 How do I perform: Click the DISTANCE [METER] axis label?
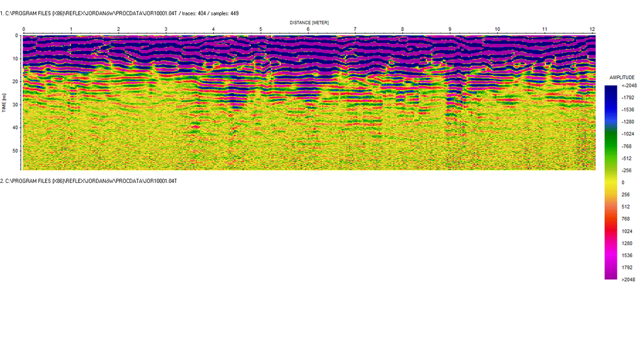point(309,23)
